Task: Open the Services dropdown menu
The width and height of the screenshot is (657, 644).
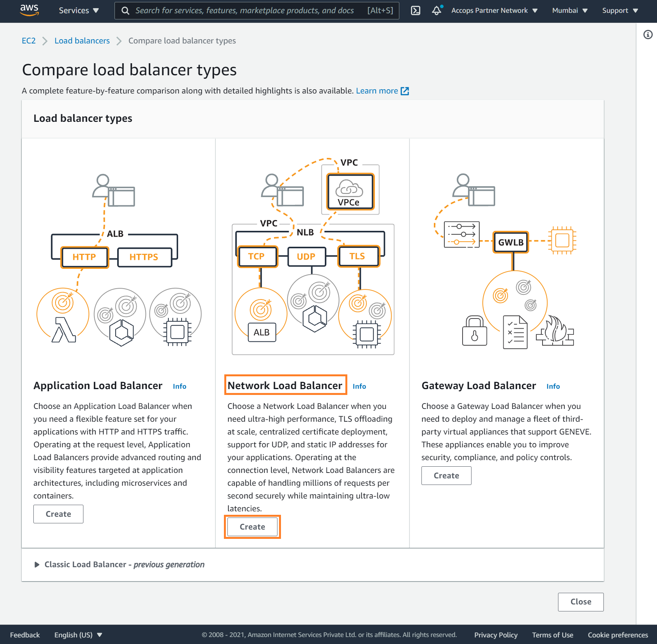Action: point(79,10)
